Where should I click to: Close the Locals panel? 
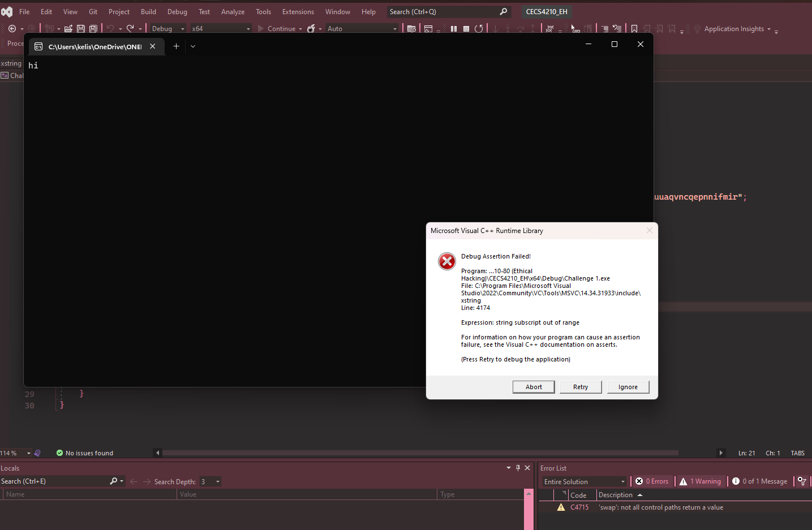click(527, 468)
